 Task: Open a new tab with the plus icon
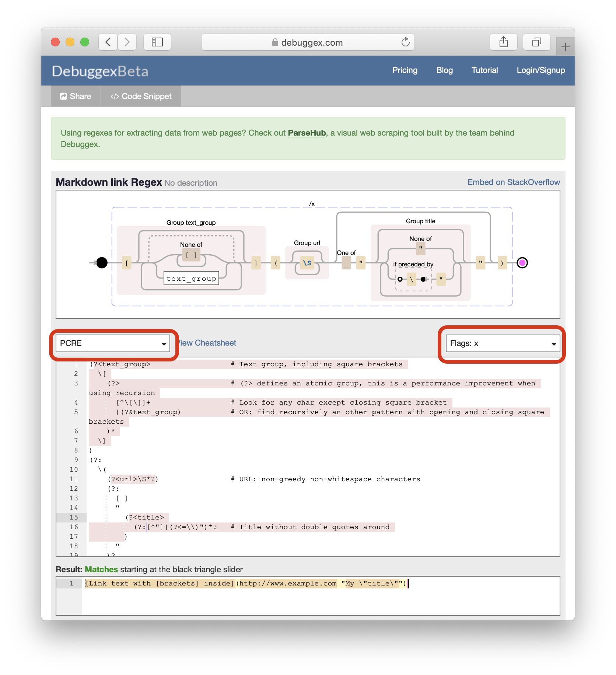pos(565,46)
